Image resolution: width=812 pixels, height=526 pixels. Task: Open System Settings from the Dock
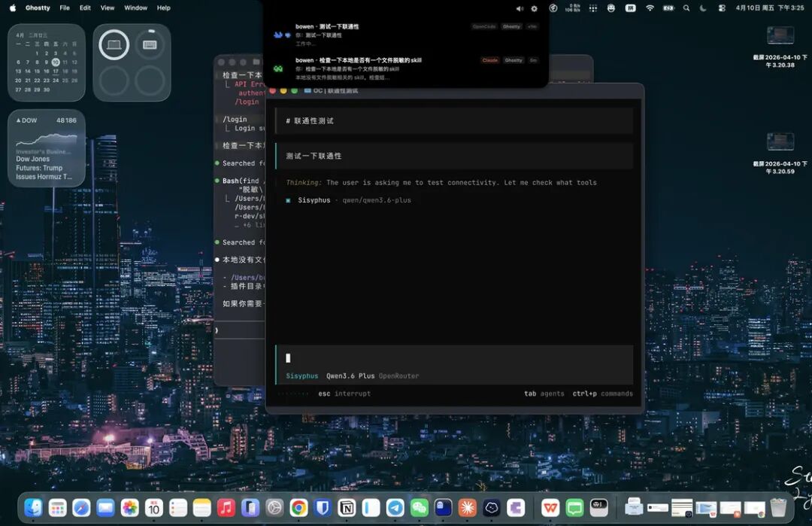274,508
